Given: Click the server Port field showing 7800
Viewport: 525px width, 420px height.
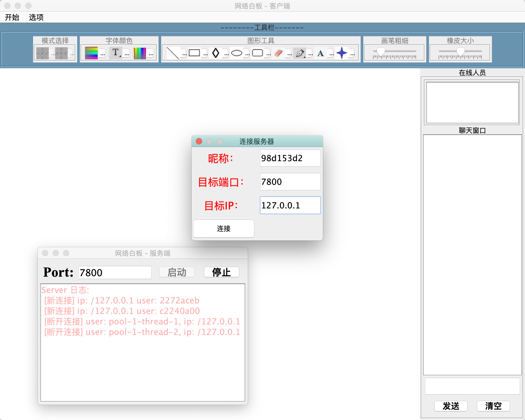Looking at the screenshot, I should pyautogui.click(x=115, y=272).
